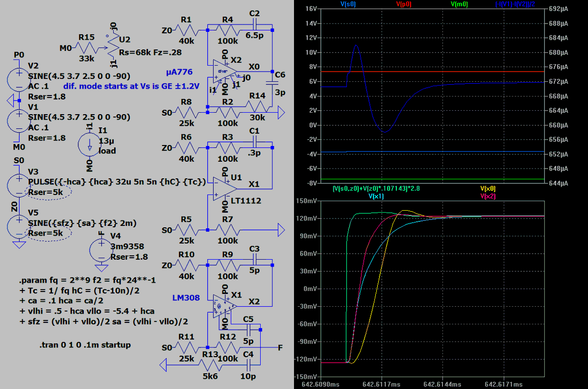
Task: Select the R15 resistor symbol
Action: (86, 48)
